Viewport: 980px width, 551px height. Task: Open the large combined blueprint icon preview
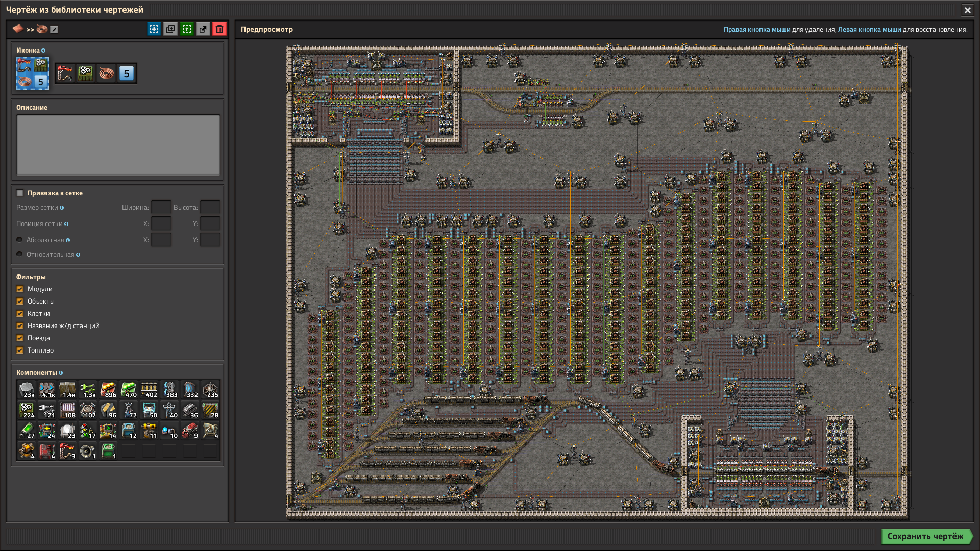tap(33, 73)
